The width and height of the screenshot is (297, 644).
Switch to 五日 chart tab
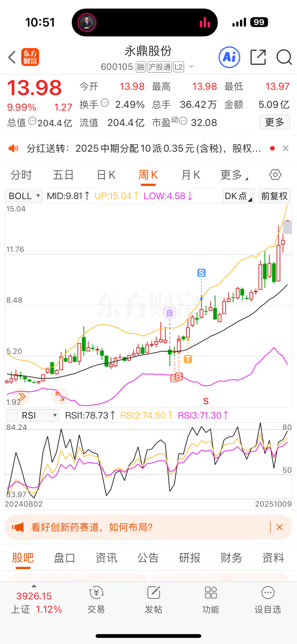(63, 175)
